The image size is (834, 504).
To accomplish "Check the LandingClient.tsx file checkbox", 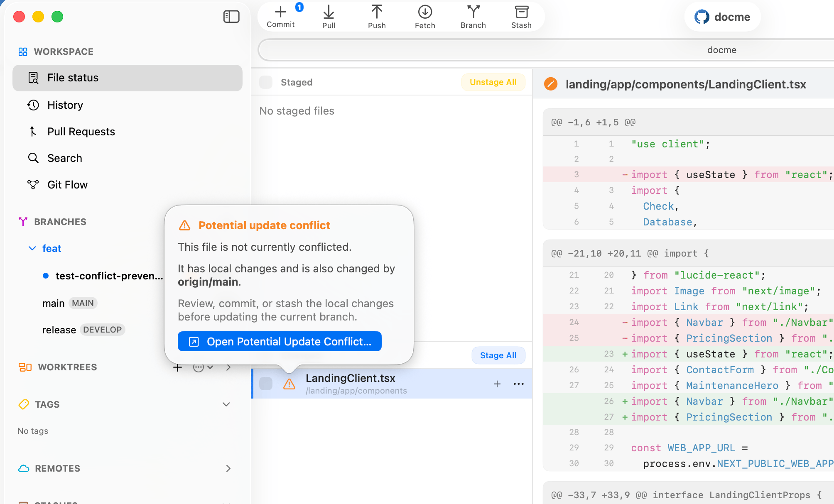I will click(x=266, y=384).
